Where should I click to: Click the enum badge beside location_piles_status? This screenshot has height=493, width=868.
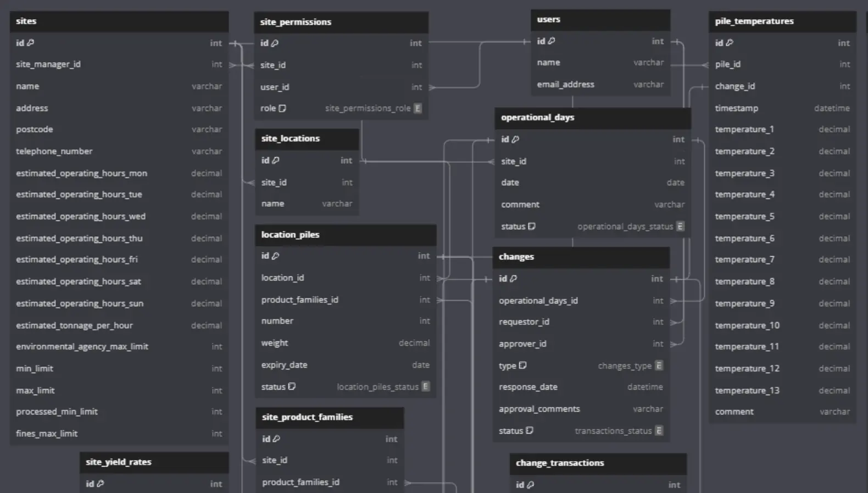pyautogui.click(x=425, y=387)
